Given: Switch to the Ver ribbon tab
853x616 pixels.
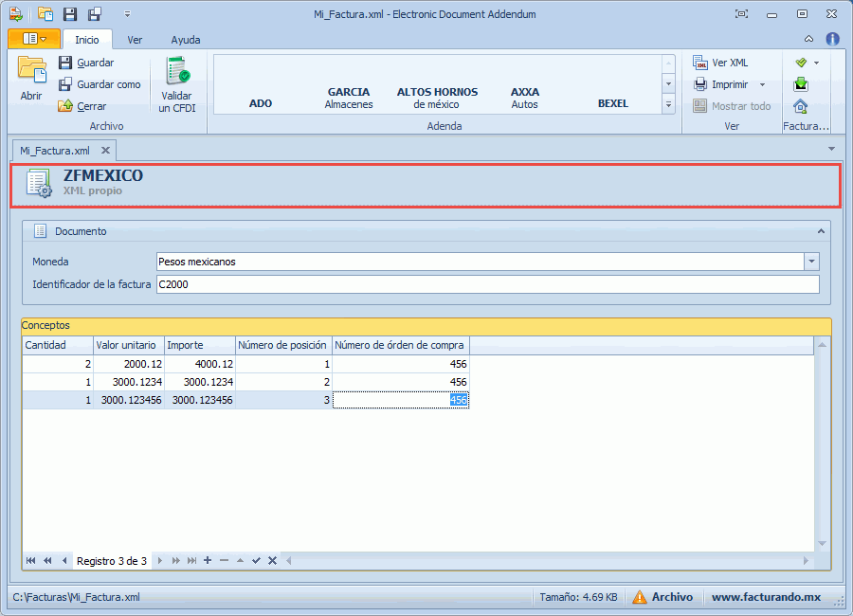Looking at the screenshot, I should click(x=135, y=40).
